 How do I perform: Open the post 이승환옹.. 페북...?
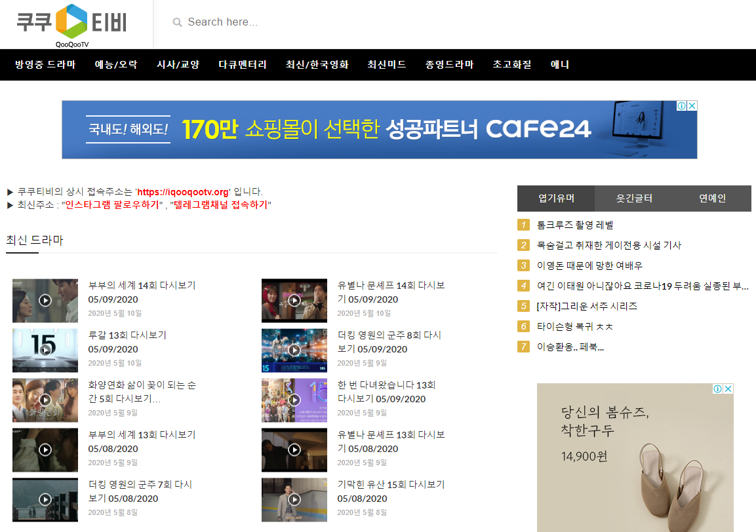tap(570, 347)
